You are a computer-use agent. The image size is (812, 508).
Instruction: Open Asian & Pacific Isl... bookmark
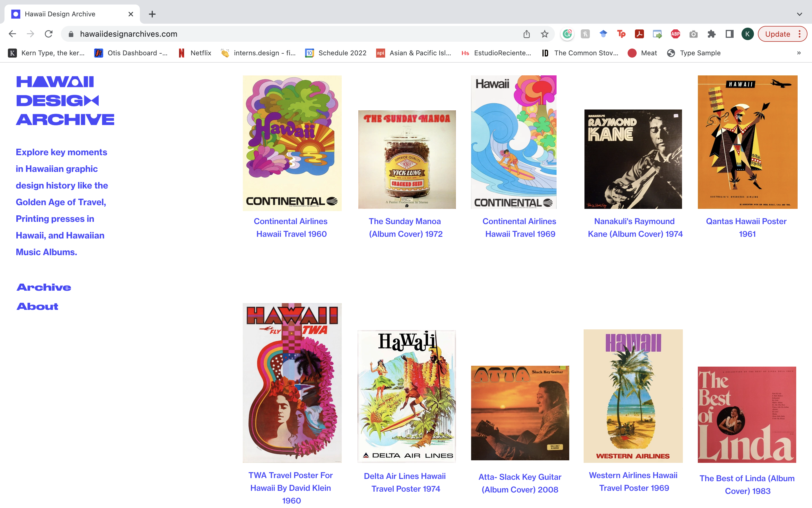pos(414,53)
